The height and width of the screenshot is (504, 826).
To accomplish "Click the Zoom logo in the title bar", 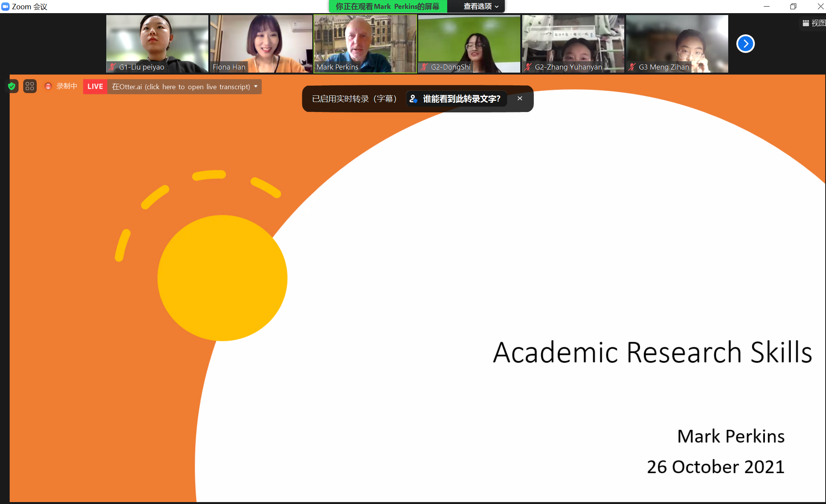I will 5,7.
